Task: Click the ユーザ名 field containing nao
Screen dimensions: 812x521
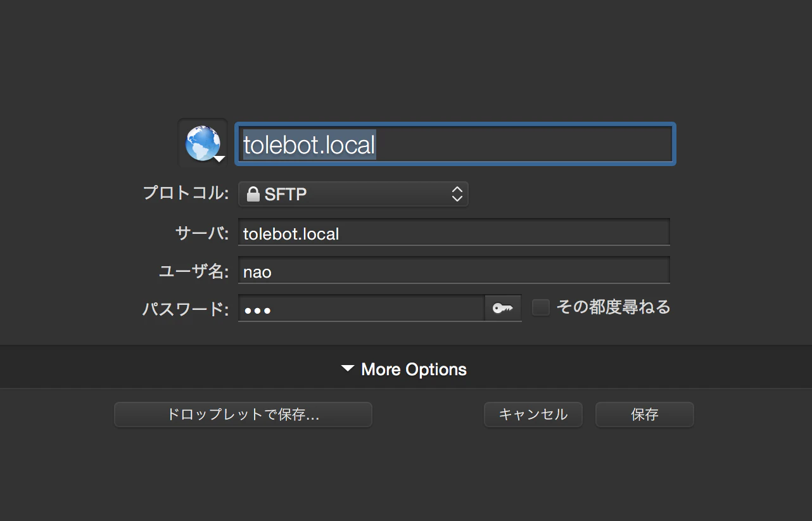Action: point(454,271)
